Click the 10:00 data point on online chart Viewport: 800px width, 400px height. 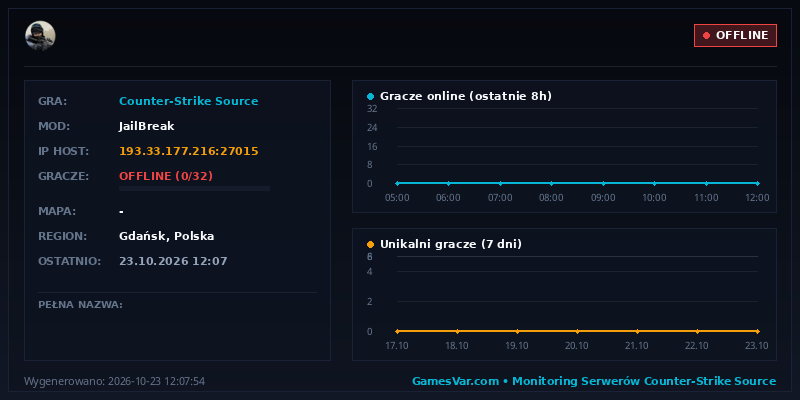coord(655,183)
